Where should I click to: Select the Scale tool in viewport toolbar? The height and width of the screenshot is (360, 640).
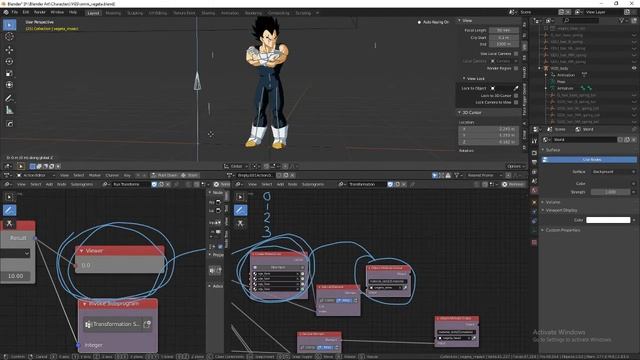coord(9,73)
